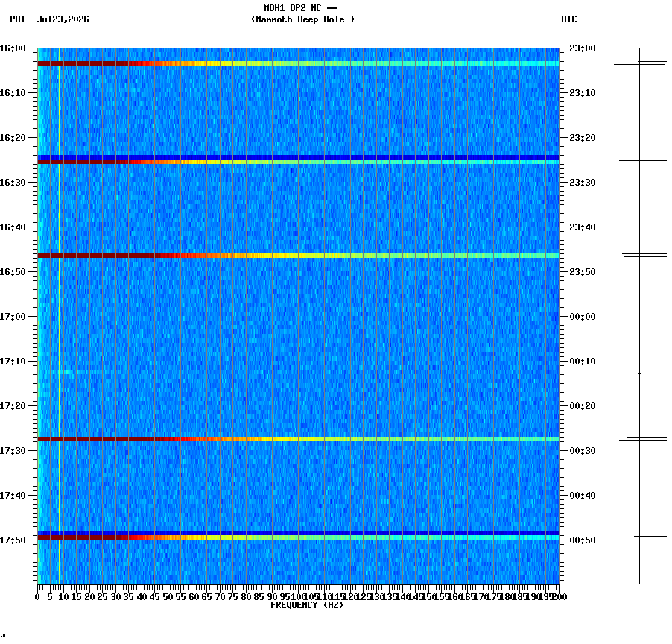Viewport: 672px width, 644px height.
Task: Click the '17:00' PDT time label
Action: (x=13, y=317)
